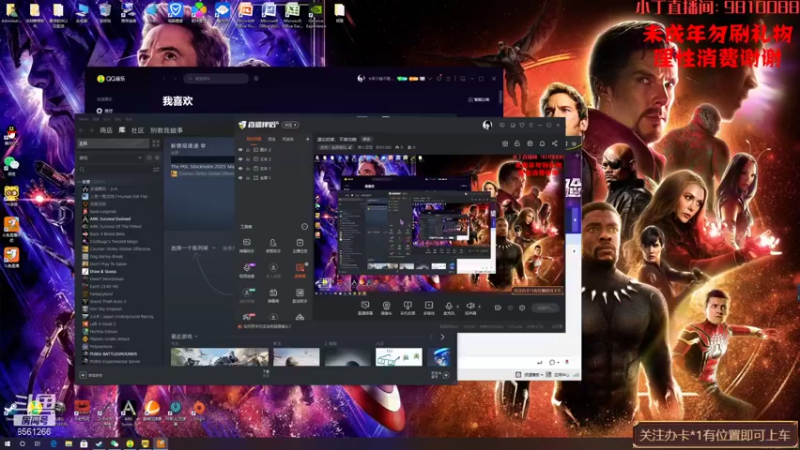Toggle visibility eye of fourth streaming layer

[x=240, y=178]
